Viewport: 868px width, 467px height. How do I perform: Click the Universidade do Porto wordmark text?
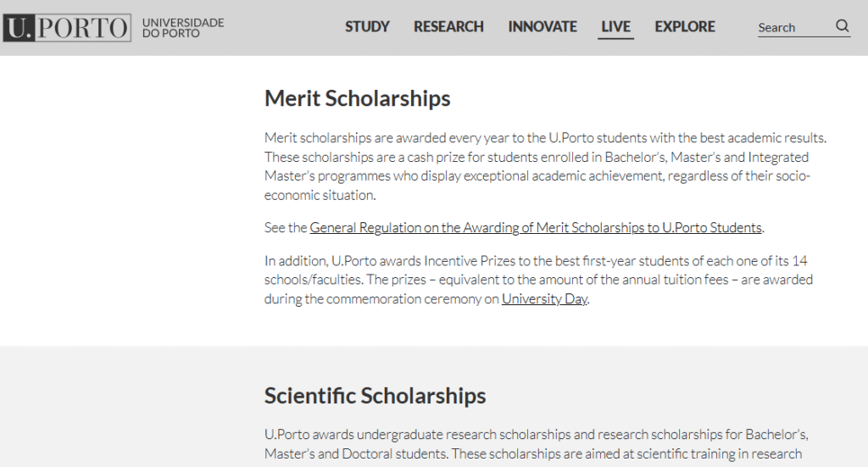tap(183, 28)
